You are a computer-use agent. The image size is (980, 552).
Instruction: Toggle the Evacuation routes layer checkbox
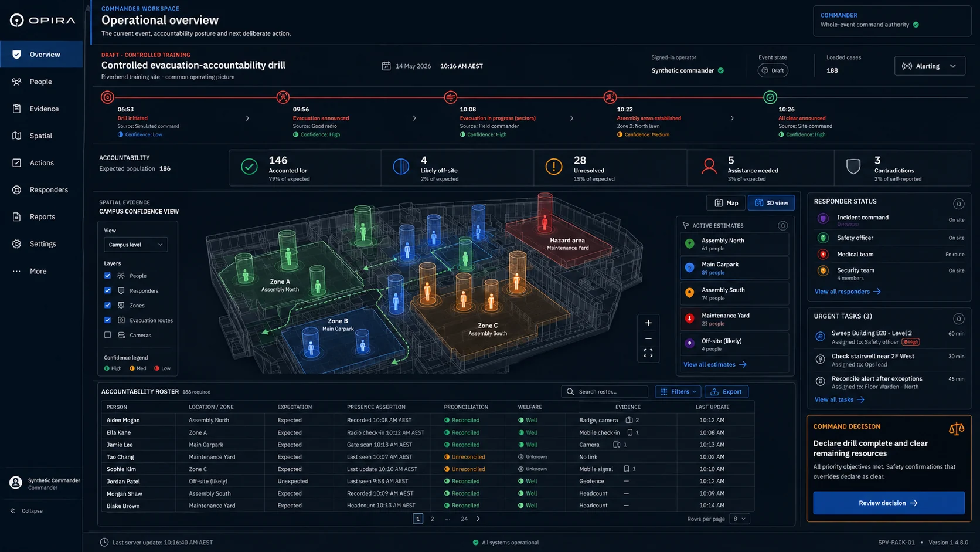click(x=107, y=320)
